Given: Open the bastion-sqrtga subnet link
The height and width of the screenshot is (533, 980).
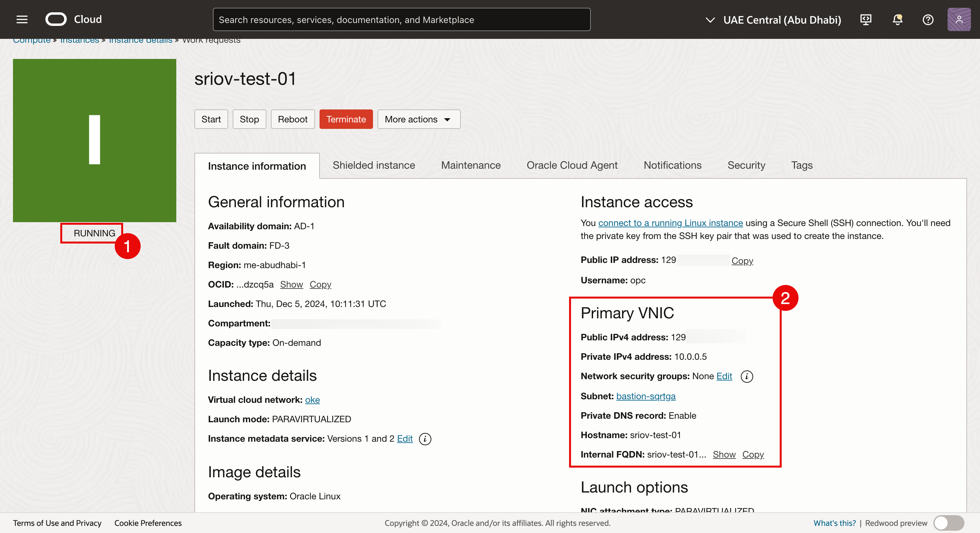Looking at the screenshot, I should coord(646,396).
